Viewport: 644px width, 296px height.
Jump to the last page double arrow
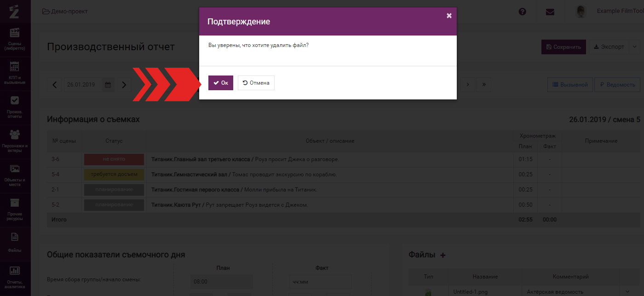click(x=484, y=85)
